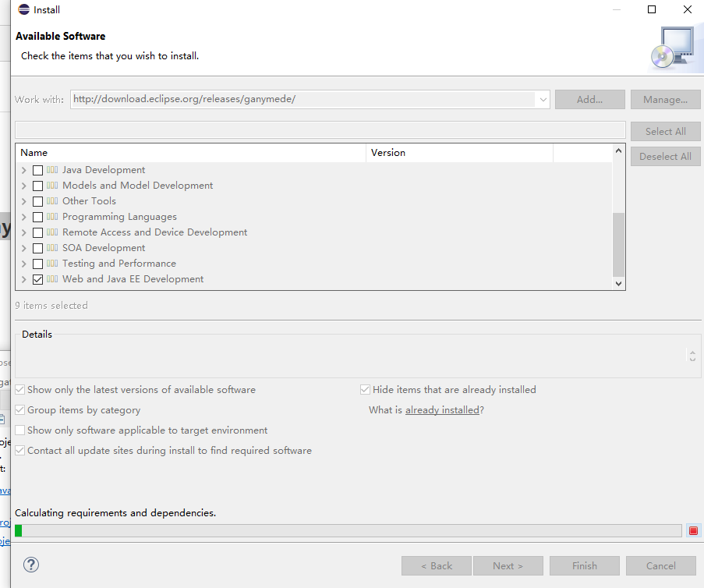
Task: Click the Programming Languages category icon
Action: 52,217
